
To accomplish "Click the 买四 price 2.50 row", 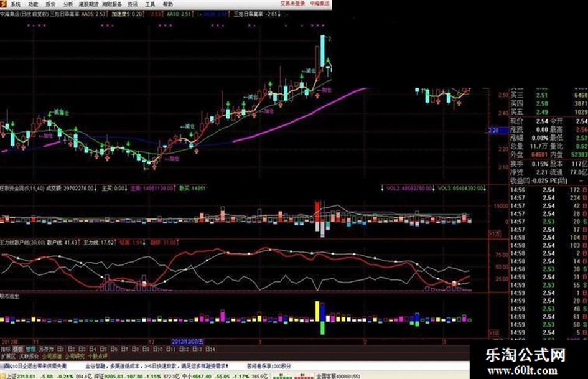I will pos(549,103).
